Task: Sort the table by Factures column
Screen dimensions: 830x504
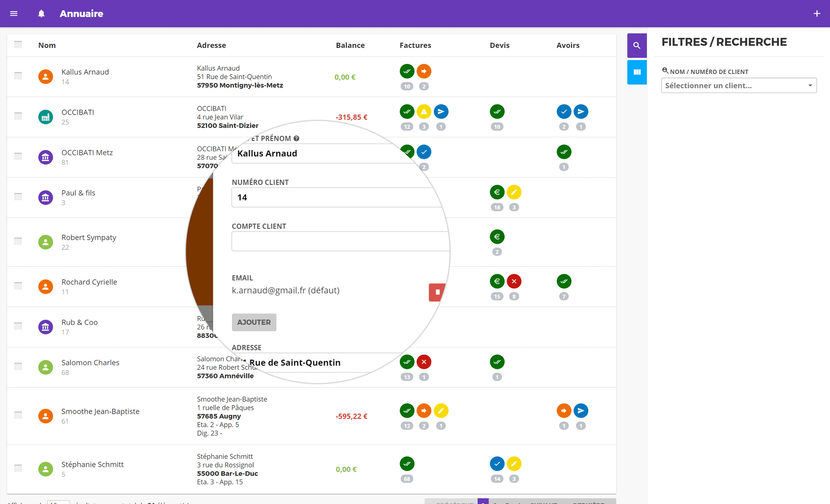Action: tap(415, 45)
